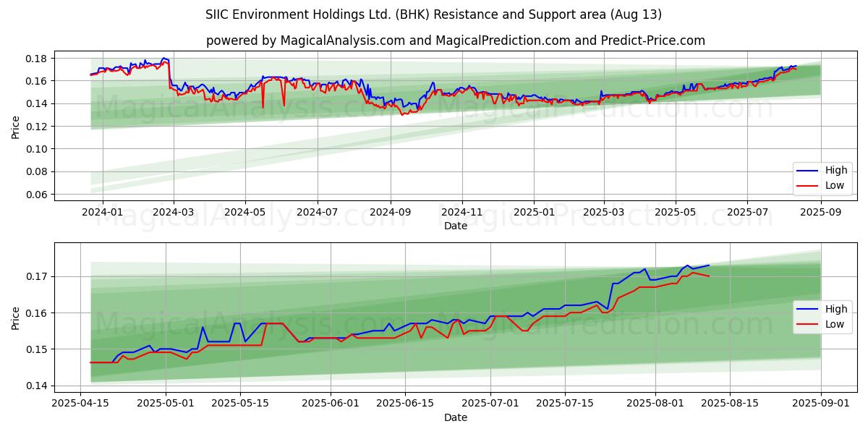Screen dimensions: 868x434
Task: Click the 'powered by MagicalAnalysis.com' subtitle
Action: pyautogui.click(x=456, y=41)
